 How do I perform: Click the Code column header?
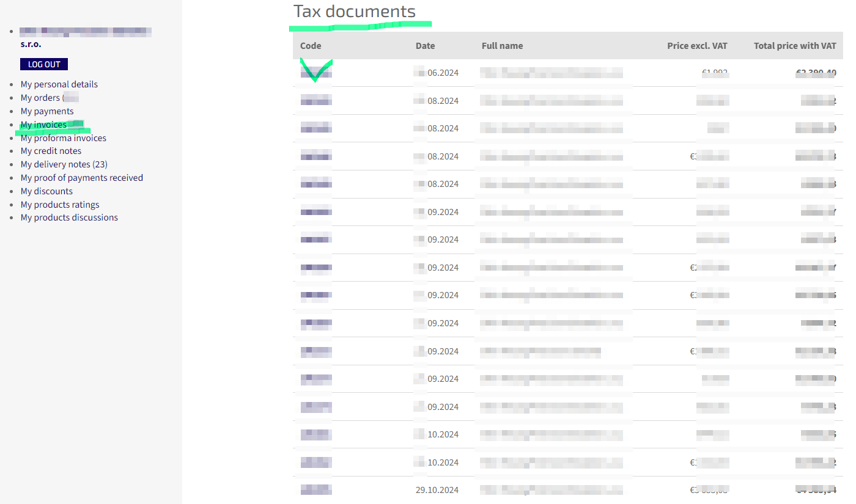[311, 46]
